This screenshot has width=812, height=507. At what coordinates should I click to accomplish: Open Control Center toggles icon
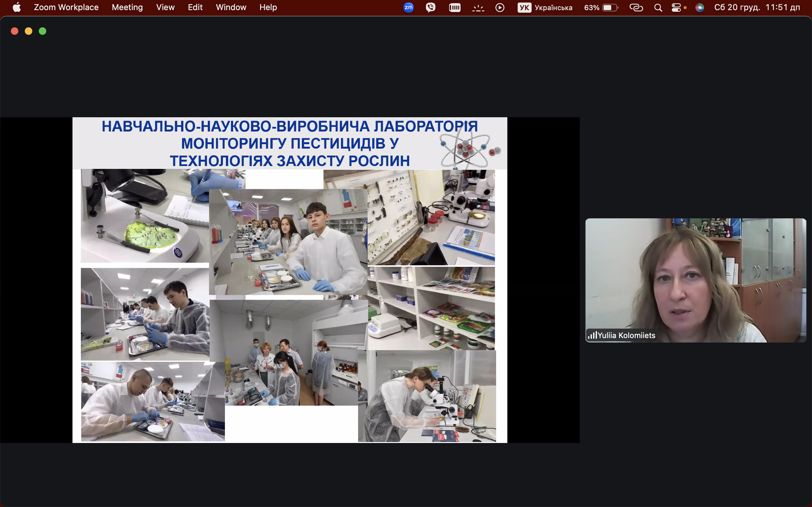pos(677,7)
